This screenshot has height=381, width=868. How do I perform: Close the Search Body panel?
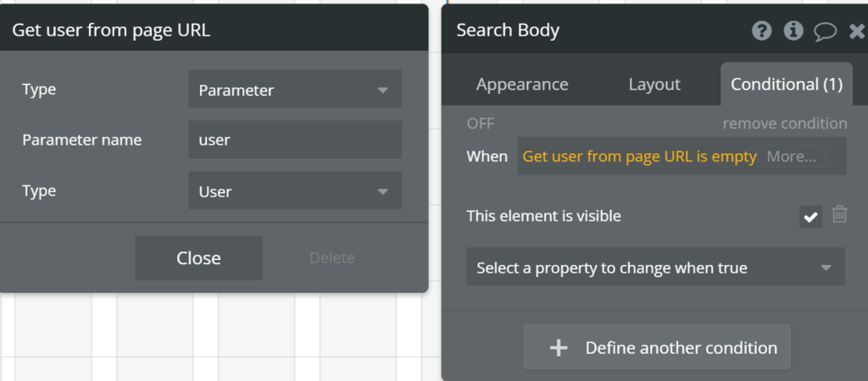(x=857, y=31)
